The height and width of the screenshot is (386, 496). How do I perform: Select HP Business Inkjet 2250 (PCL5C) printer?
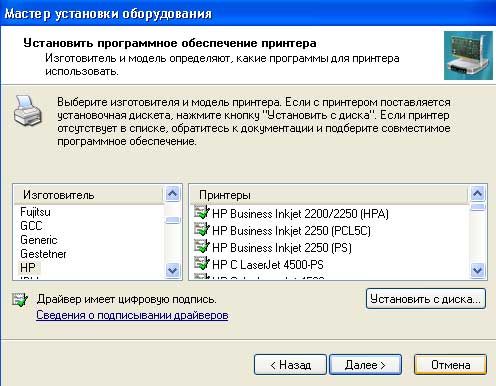tap(291, 231)
